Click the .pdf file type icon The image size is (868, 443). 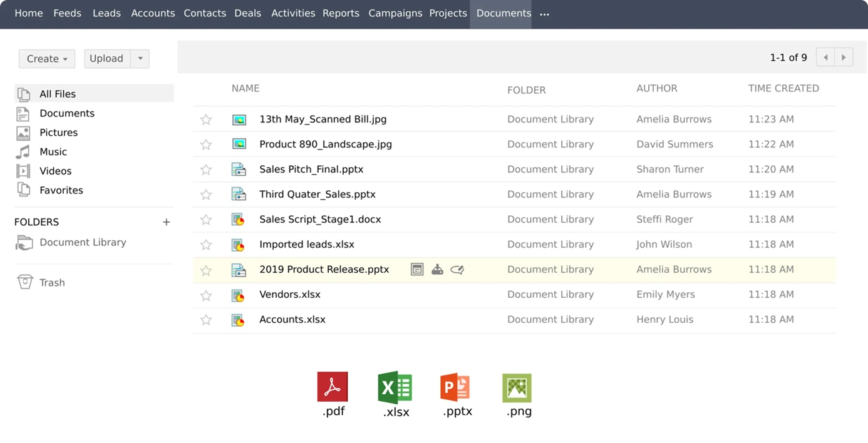click(x=333, y=388)
